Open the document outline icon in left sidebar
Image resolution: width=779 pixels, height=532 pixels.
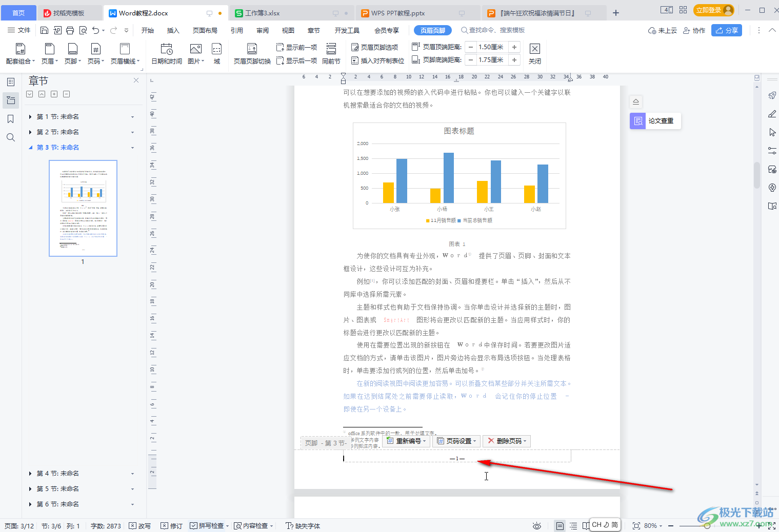point(11,82)
